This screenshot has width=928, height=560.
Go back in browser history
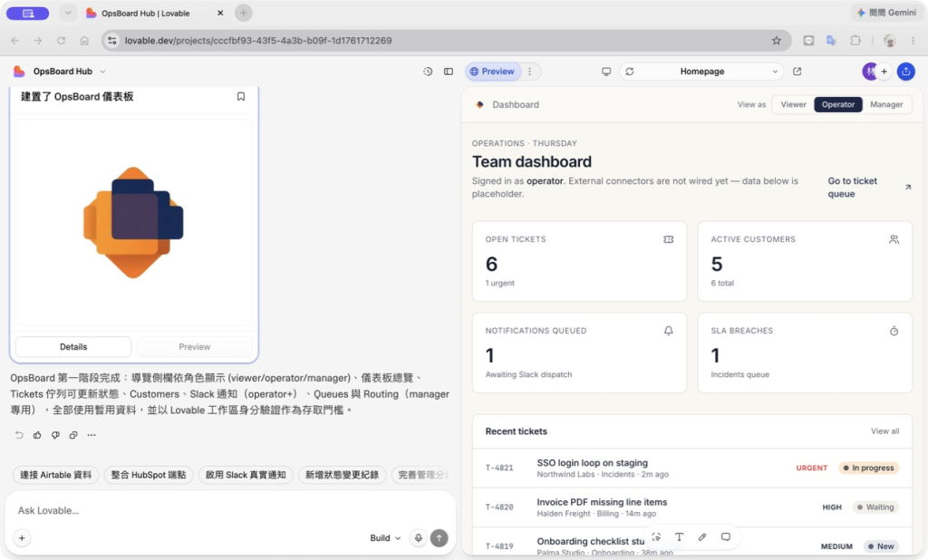tap(14, 40)
